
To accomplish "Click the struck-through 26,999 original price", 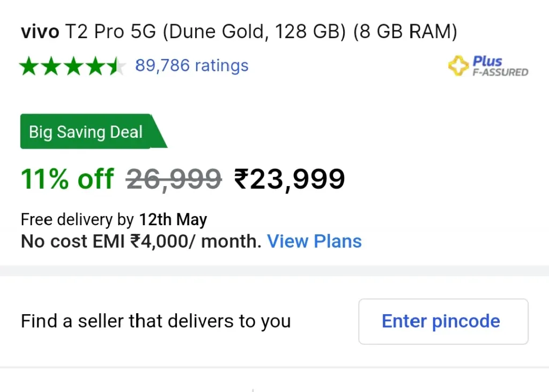I will (x=174, y=179).
